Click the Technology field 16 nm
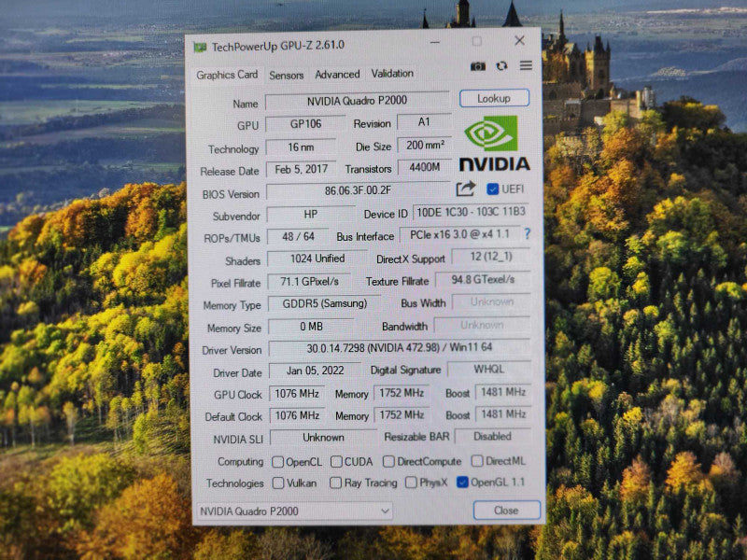Screen dimensions: 747x560 (301, 147)
